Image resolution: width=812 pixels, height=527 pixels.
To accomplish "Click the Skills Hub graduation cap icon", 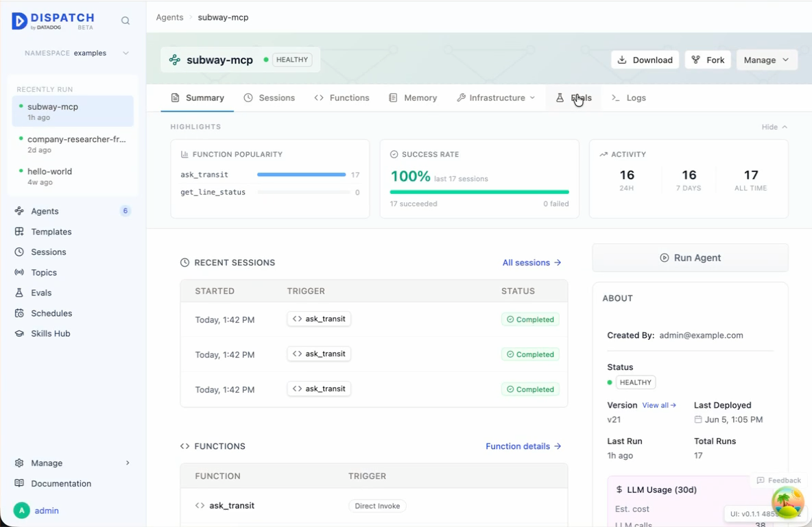I will click(x=19, y=333).
